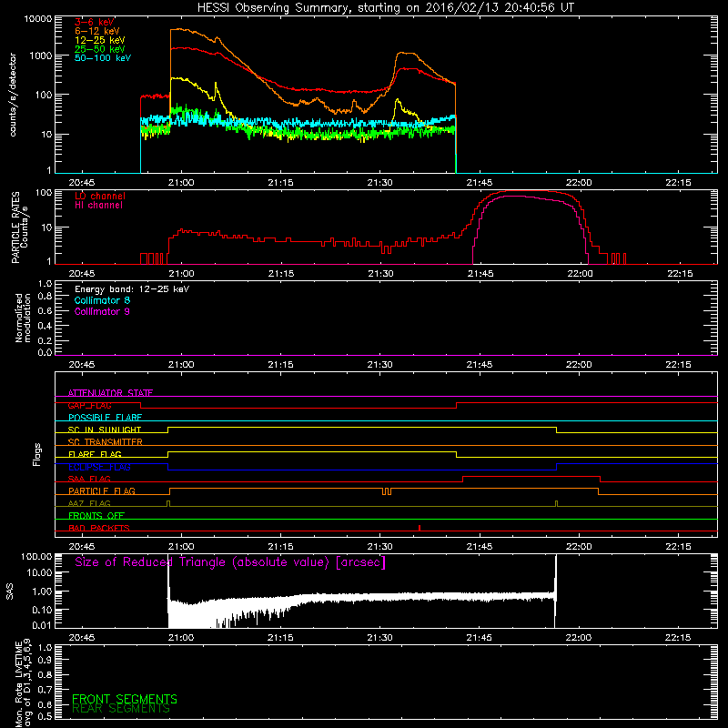Click the PARTICLE_FLAG flag label

point(102,490)
